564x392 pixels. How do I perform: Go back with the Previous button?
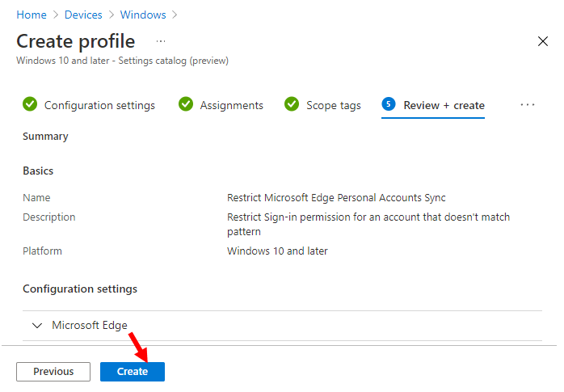click(x=53, y=371)
